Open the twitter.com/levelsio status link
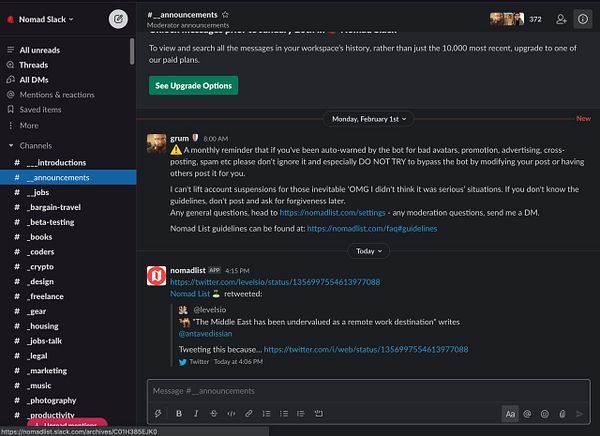The width and height of the screenshot is (600, 436). point(275,282)
